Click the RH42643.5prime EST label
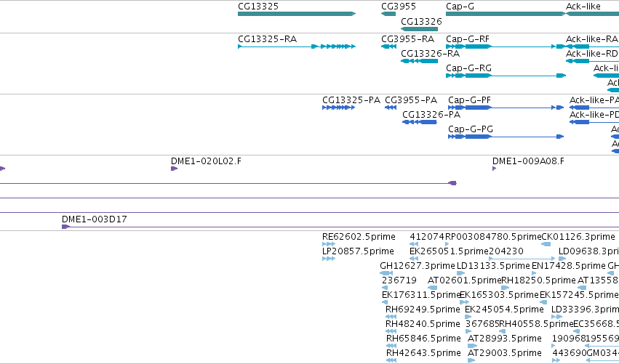The image size is (619, 364). click(x=423, y=353)
